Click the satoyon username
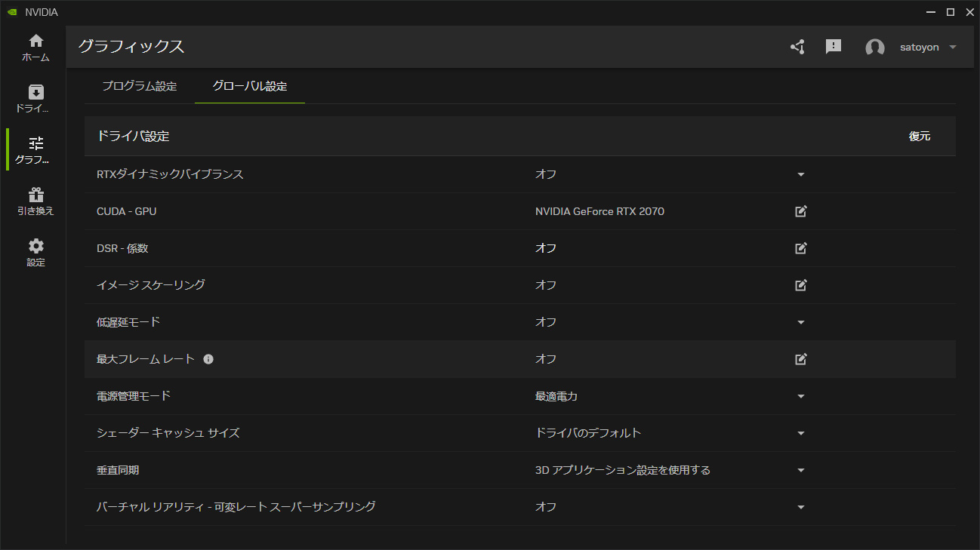This screenshot has width=980, height=550. [x=920, y=48]
